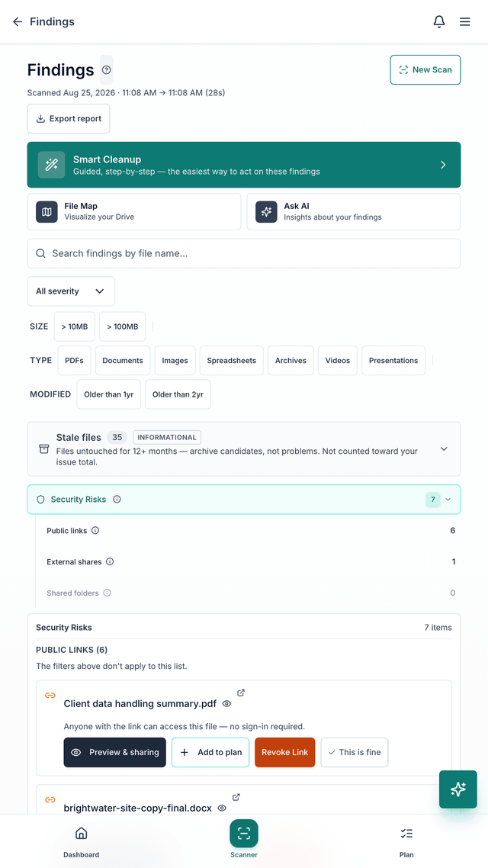
Task: Click the scan timestamp text
Action: click(126, 92)
